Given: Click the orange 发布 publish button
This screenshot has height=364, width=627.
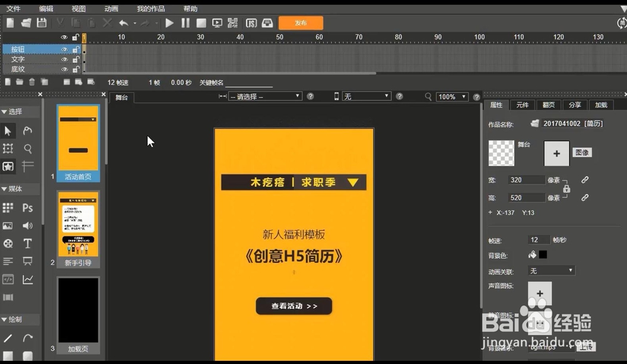Looking at the screenshot, I should click(x=301, y=23).
